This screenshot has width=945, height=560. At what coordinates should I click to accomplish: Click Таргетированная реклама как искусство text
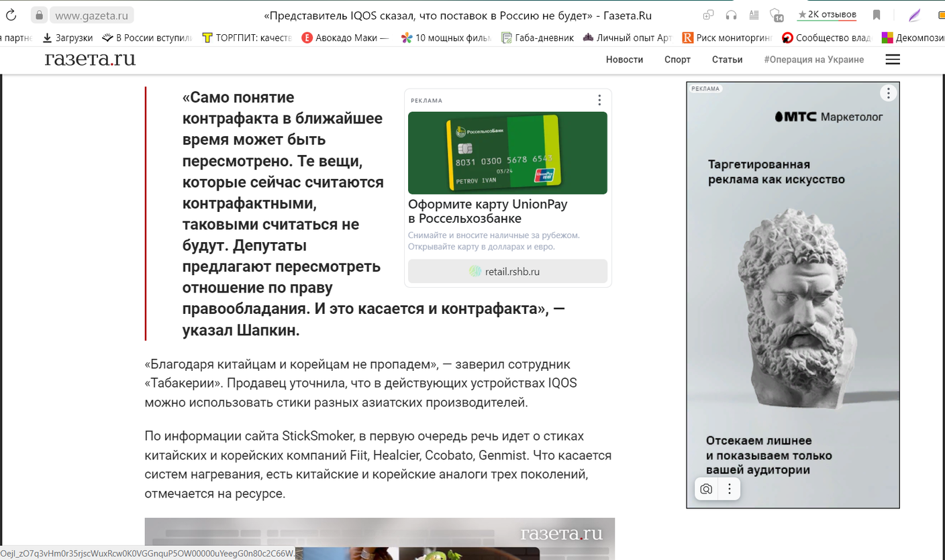tap(777, 172)
